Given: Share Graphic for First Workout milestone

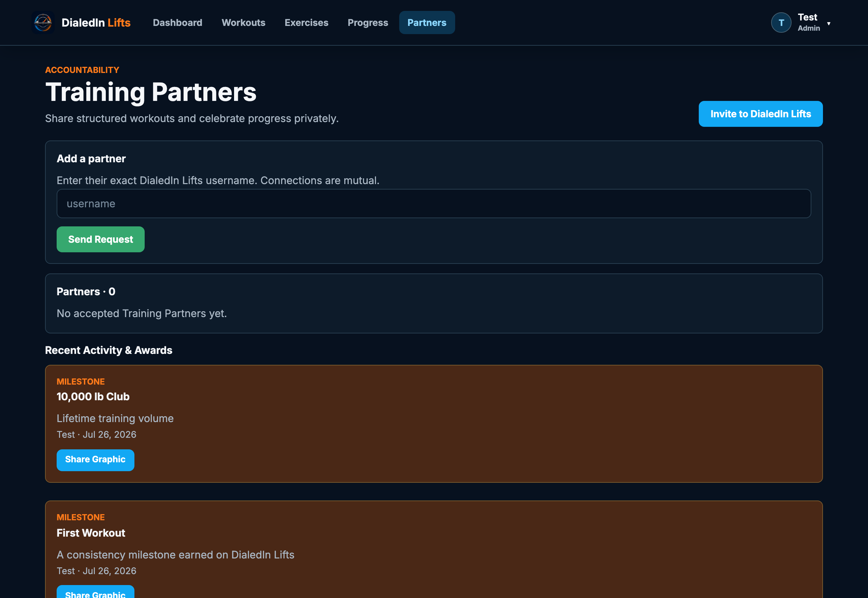Looking at the screenshot, I should [x=95, y=592].
